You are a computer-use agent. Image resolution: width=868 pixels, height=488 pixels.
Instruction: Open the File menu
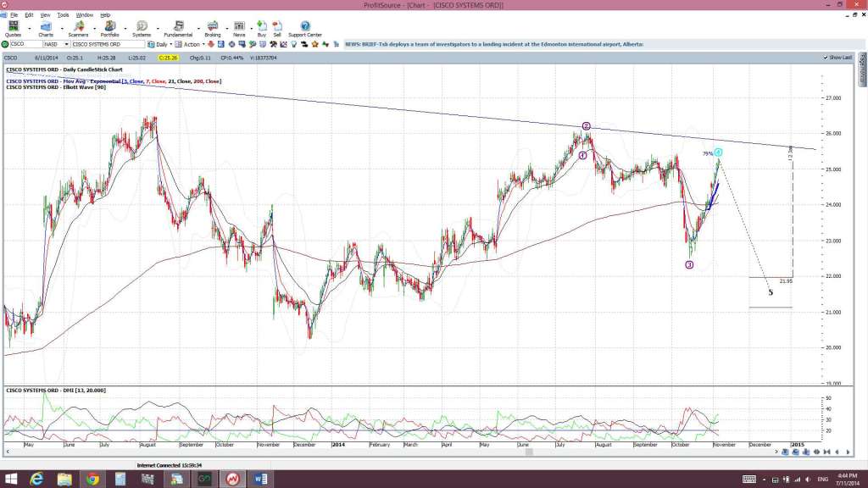click(14, 15)
